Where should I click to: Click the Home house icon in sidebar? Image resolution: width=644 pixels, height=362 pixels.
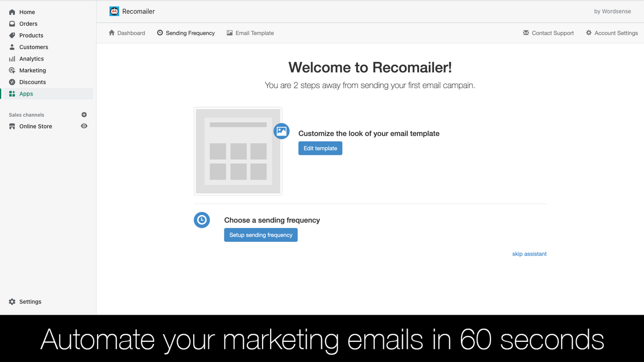(12, 12)
